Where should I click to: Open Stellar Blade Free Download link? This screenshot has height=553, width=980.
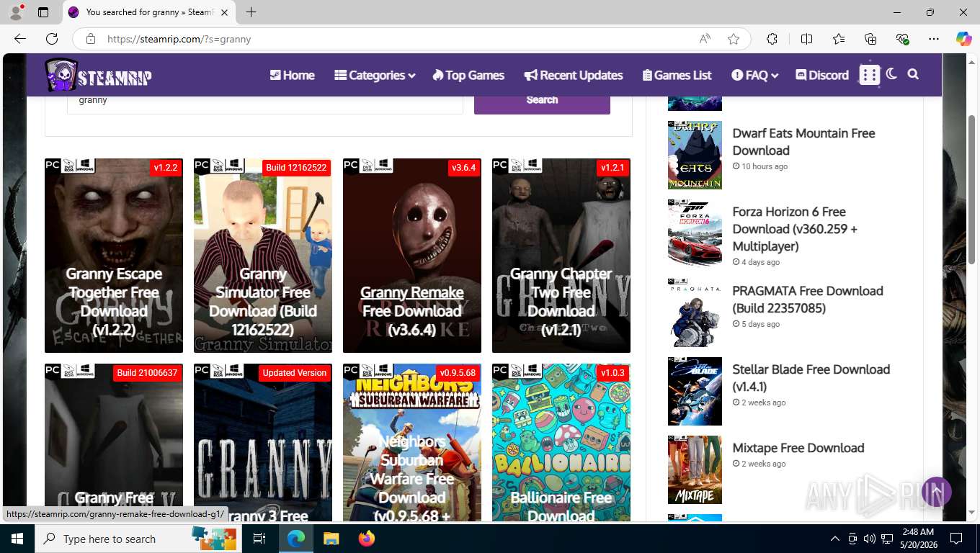(x=811, y=378)
